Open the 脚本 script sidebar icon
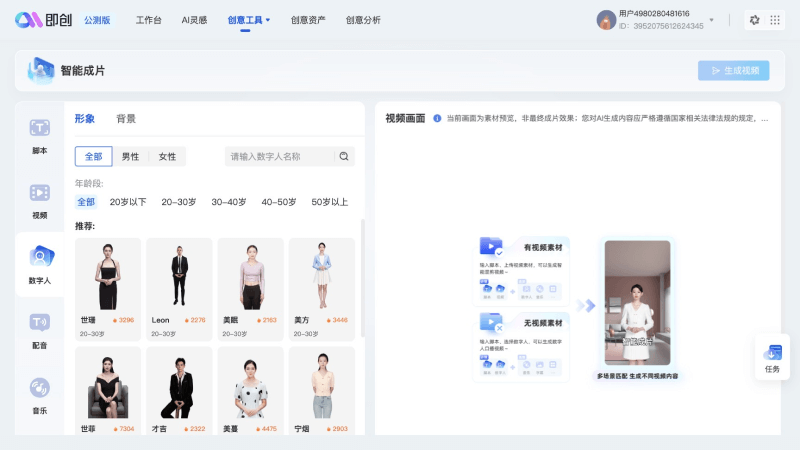800x450 pixels. [39, 128]
